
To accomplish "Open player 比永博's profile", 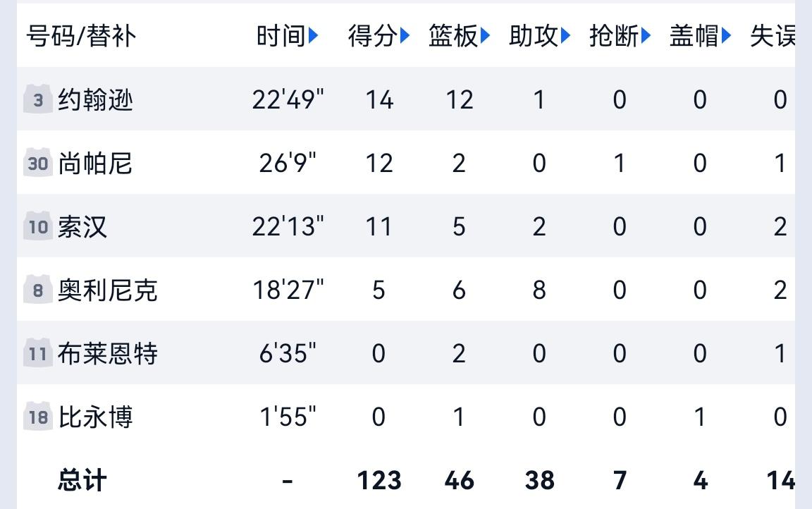I will [95, 417].
